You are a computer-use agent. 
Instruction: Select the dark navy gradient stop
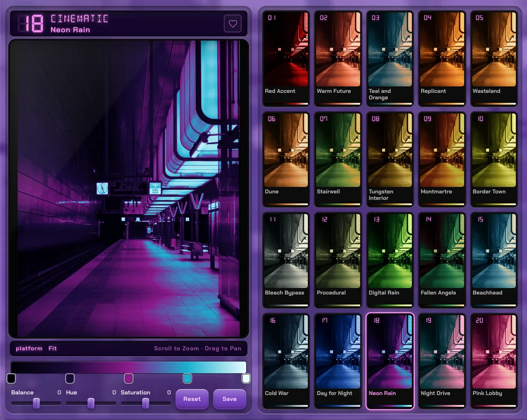(x=70, y=378)
